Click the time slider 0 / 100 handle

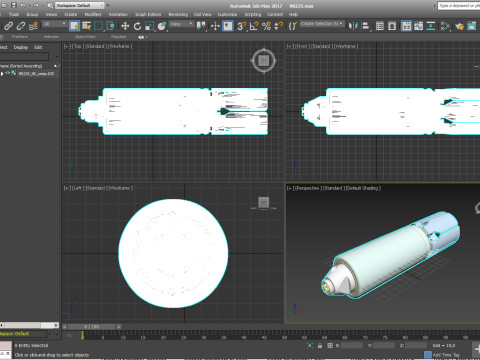pyautogui.click(x=91, y=327)
